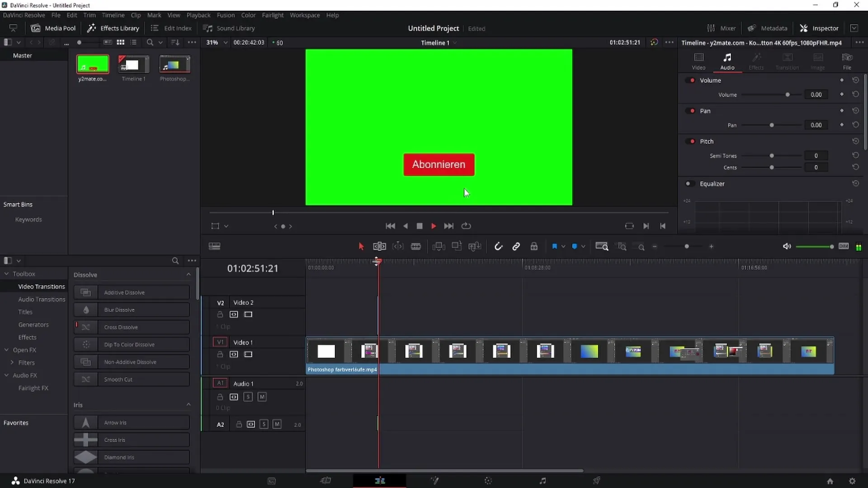Toggle the Inspector panel
Screen dimensions: 868x488
[819, 28]
